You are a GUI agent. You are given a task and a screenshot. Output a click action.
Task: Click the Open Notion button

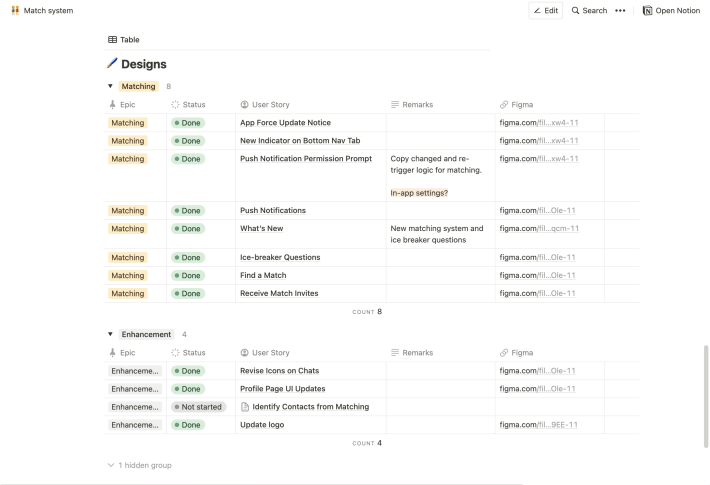[x=672, y=10]
